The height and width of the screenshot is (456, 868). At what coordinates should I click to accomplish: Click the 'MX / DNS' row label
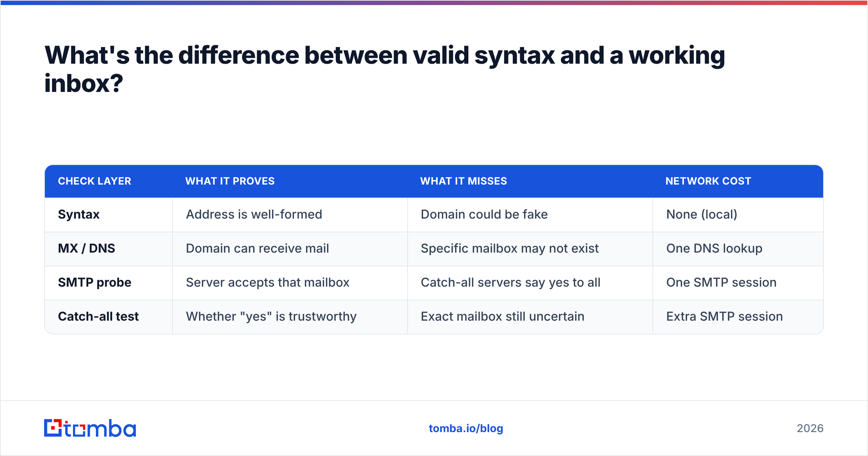click(x=86, y=248)
